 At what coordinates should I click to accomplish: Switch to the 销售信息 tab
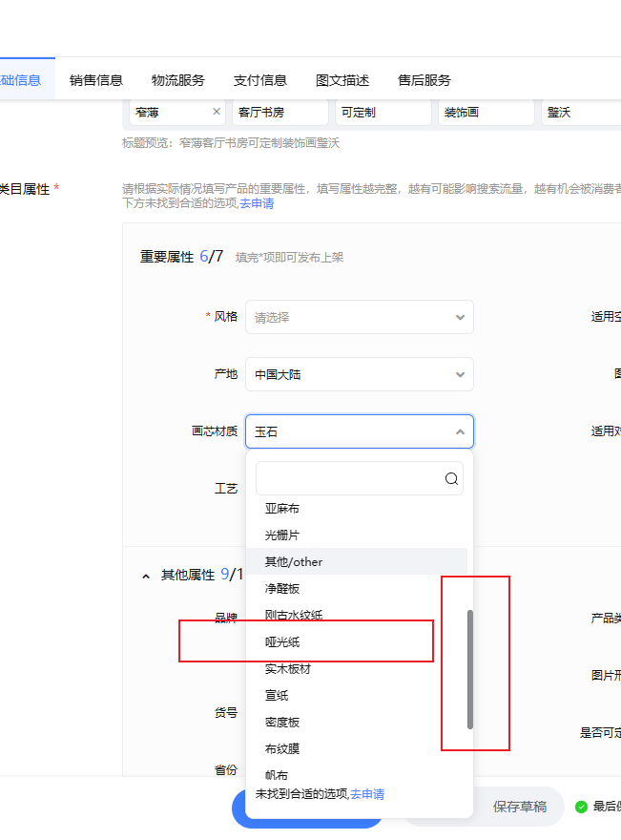(96, 80)
